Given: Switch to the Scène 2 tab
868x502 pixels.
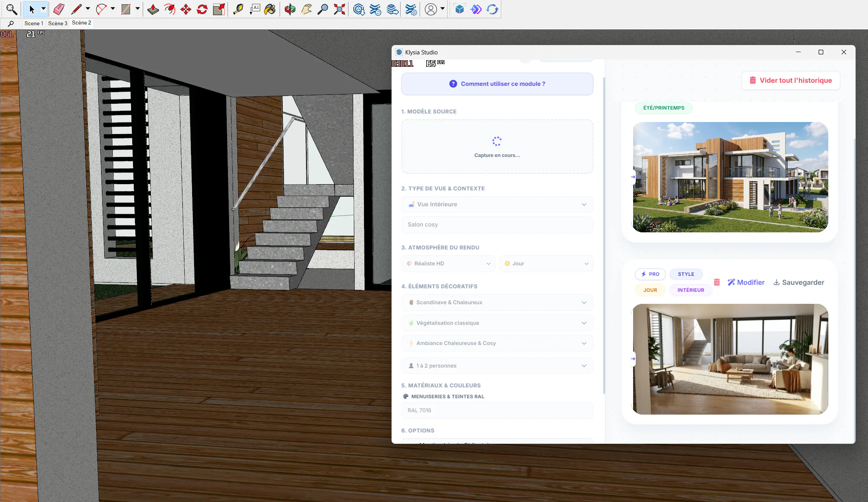Looking at the screenshot, I should [82, 23].
